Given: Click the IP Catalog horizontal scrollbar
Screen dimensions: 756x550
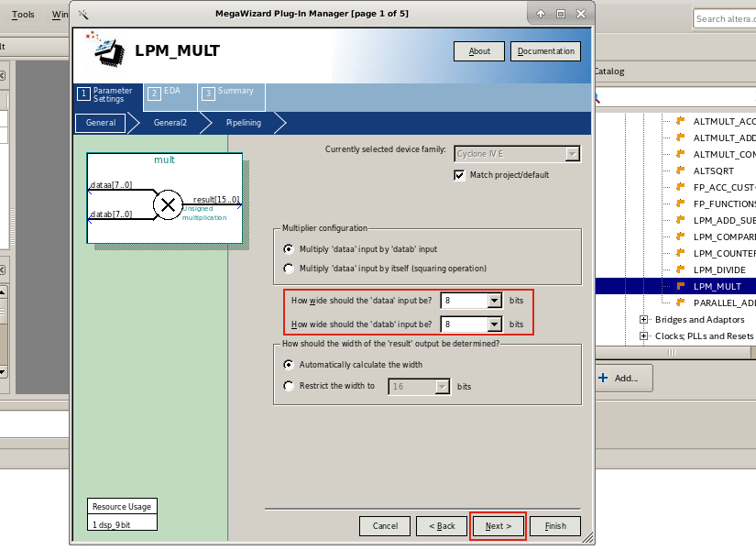Looking at the screenshot, I should [x=673, y=353].
